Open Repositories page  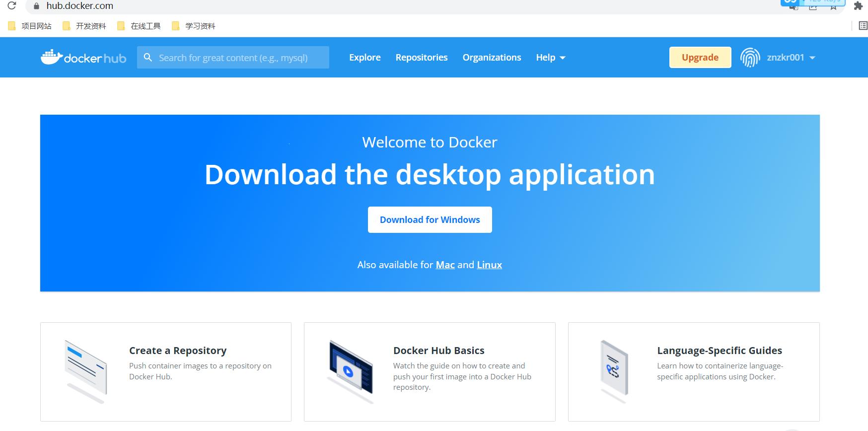[x=422, y=58]
